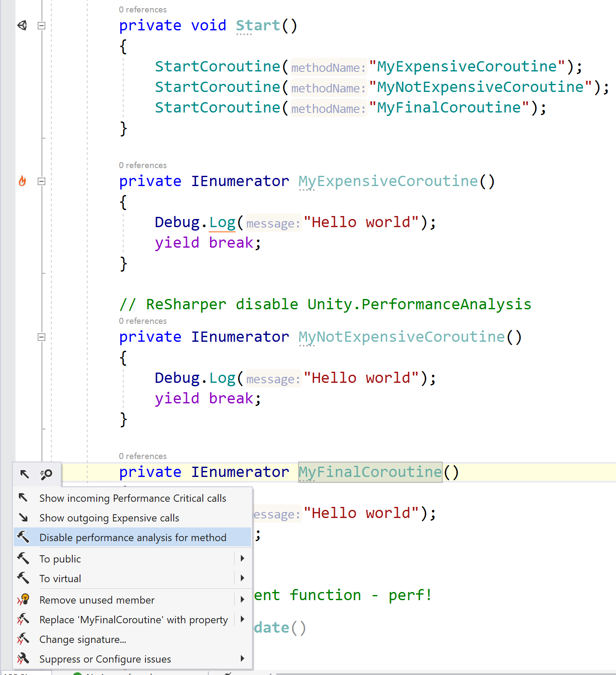Image resolution: width=616 pixels, height=675 pixels.
Task: Click the "MyExpensiveCoroutine" string literal argument
Action: point(467,66)
